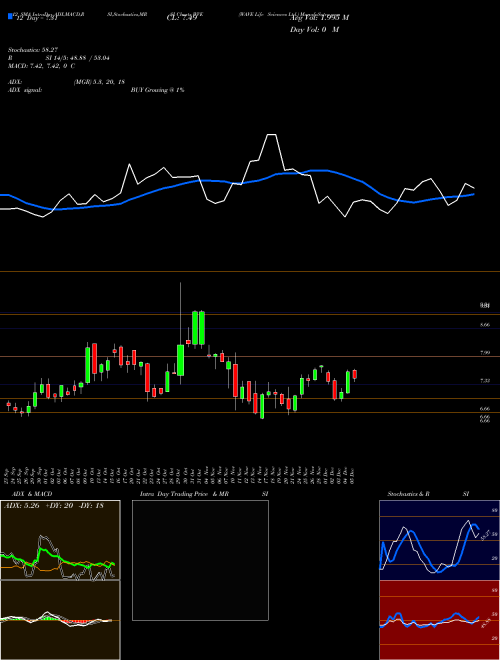Click the last red candlestick on the price chart
Viewport: 500px width, 660px height.
[x=355, y=374]
